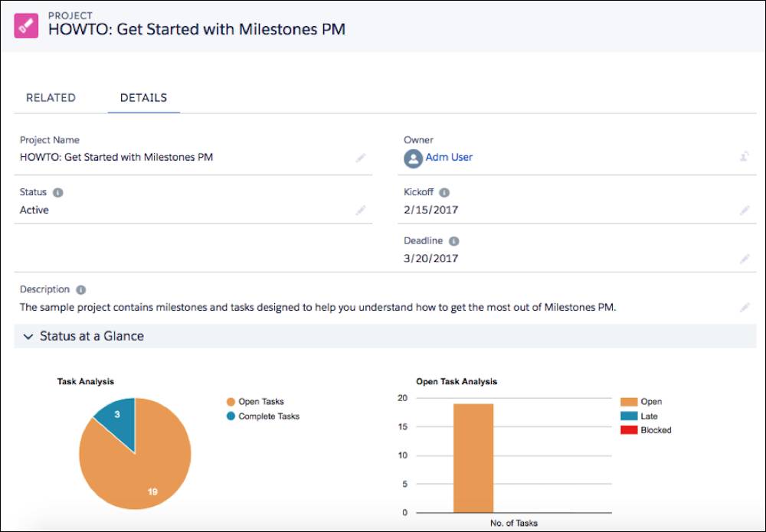Click the orange bar in Open Task Analysis
The image size is (766, 532).
click(x=473, y=459)
